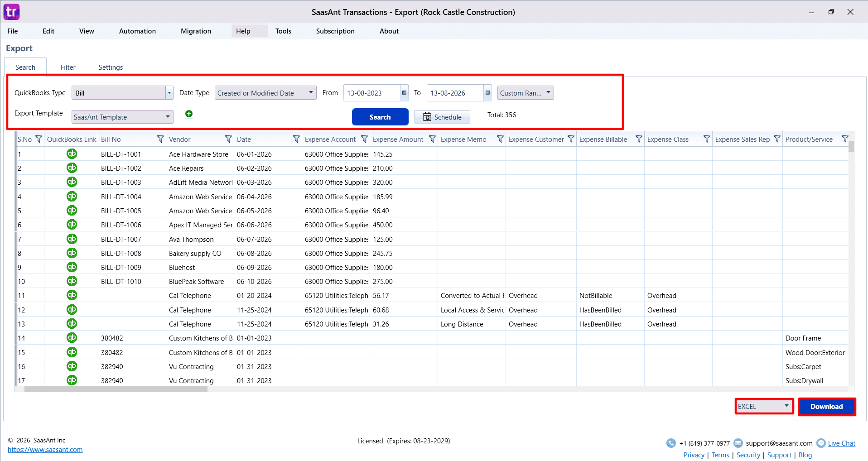
Task: Filter the Bill No column
Action: coord(160,139)
